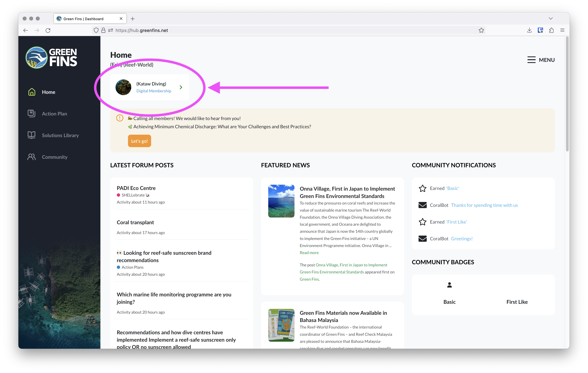Click the SHELLebrate category tag
This screenshot has width=588, height=373.
coord(133,195)
